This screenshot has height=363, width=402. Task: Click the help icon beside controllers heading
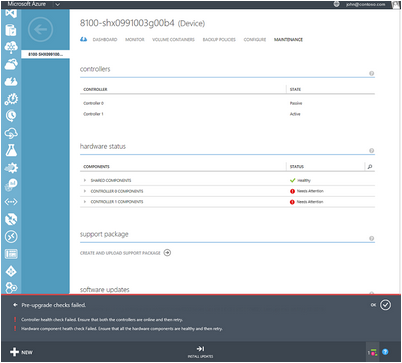371,73
